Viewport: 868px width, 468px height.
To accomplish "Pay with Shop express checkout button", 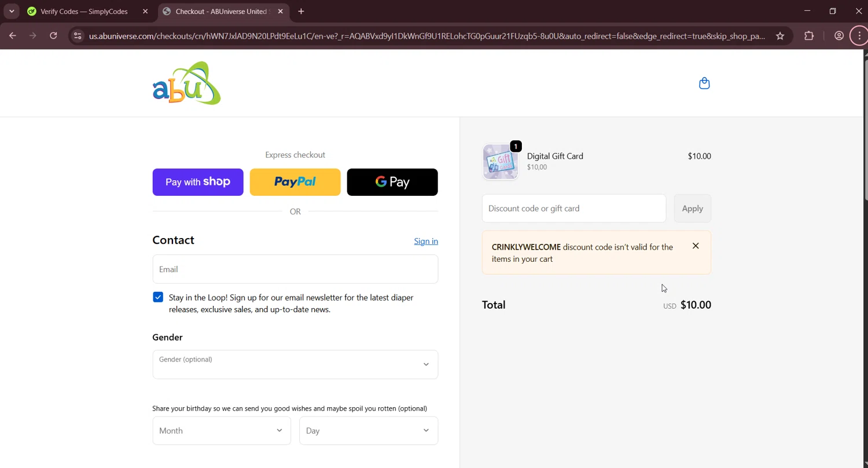I will pos(198,182).
